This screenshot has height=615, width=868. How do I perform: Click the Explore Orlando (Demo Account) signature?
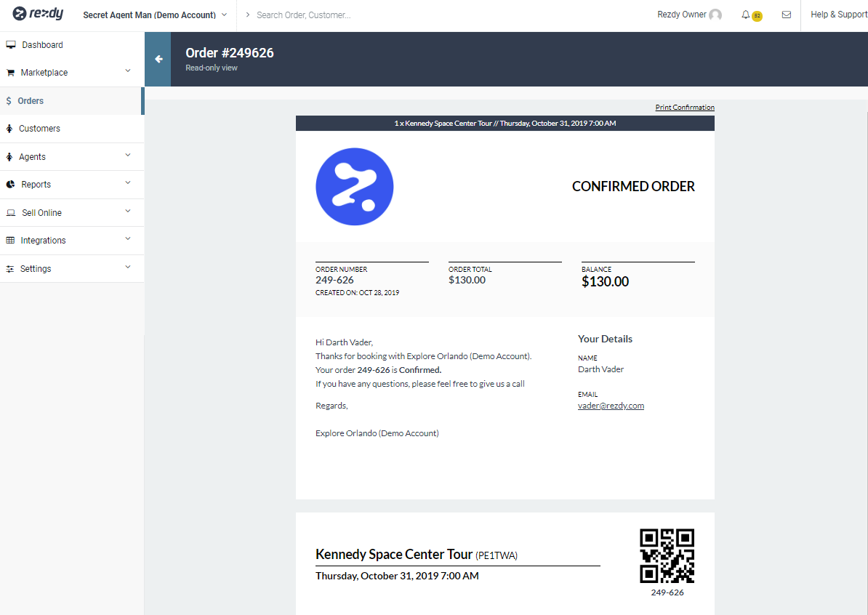[x=377, y=433]
